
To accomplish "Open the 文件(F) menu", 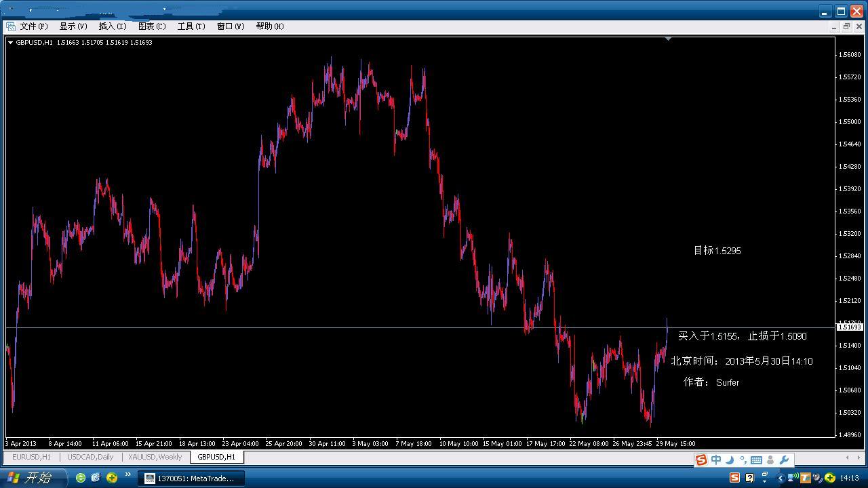I will [x=34, y=26].
